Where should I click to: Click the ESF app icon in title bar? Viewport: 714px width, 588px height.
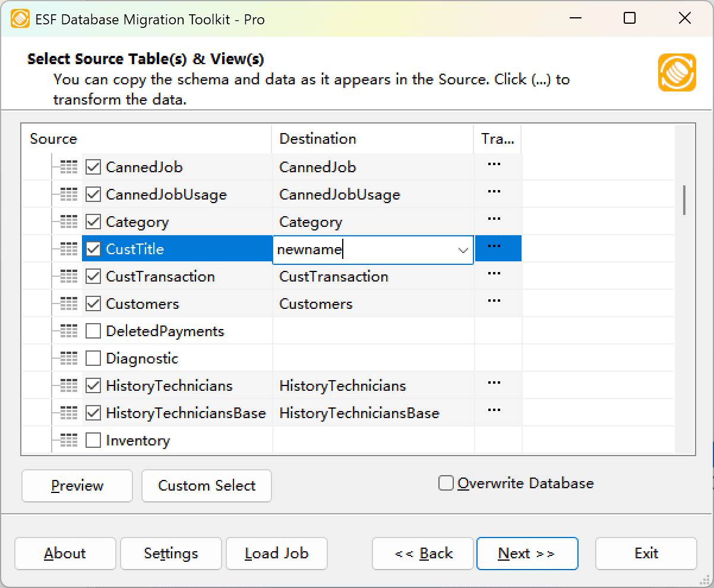tap(20, 19)
